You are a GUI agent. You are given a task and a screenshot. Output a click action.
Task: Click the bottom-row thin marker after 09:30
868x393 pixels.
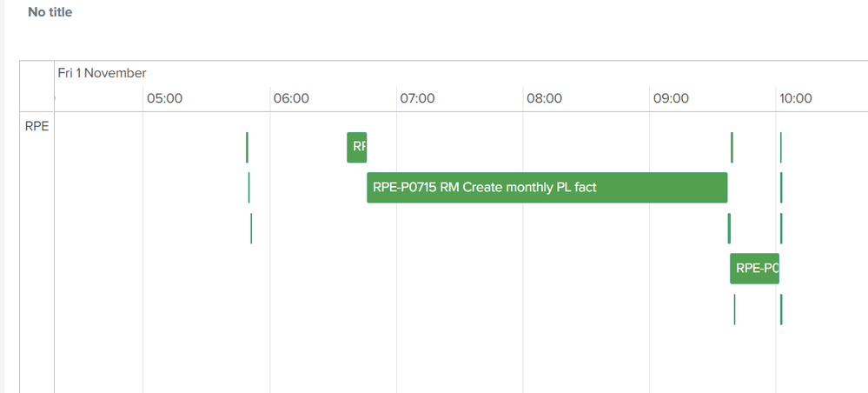(x=734, y=309)
